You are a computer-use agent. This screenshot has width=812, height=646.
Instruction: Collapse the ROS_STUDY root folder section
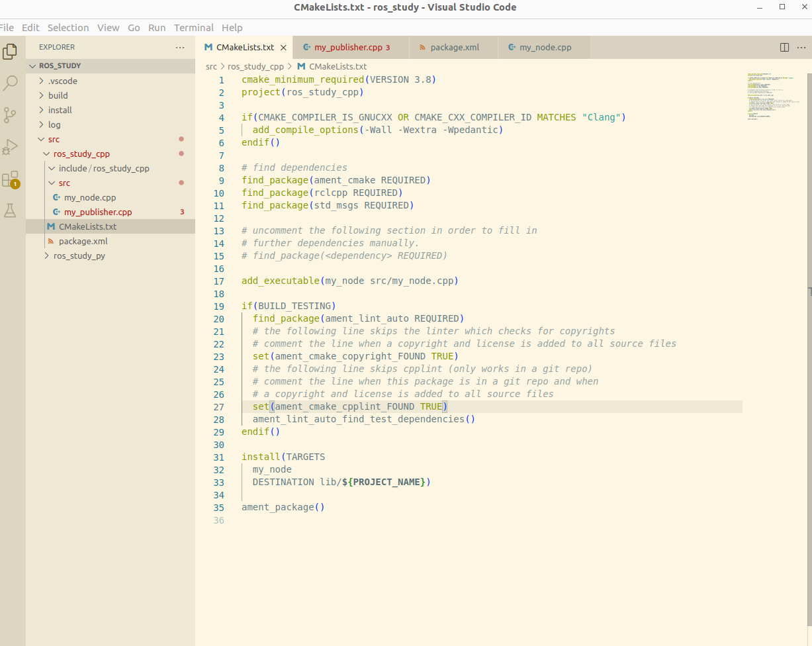click(111, 66)
